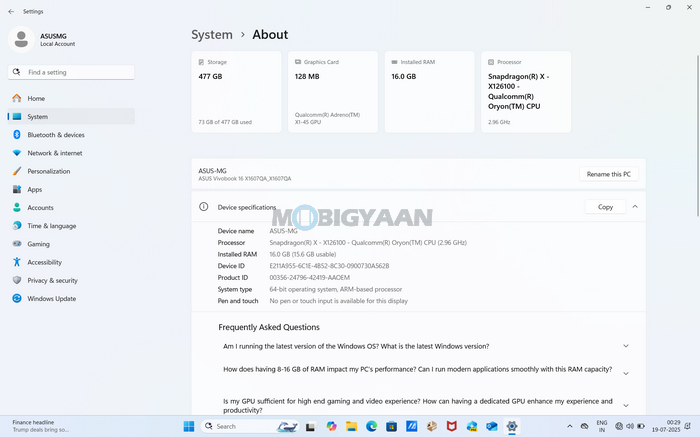Open Personalization settings
Screen dimensions: 700x437
tap(71, 171)
